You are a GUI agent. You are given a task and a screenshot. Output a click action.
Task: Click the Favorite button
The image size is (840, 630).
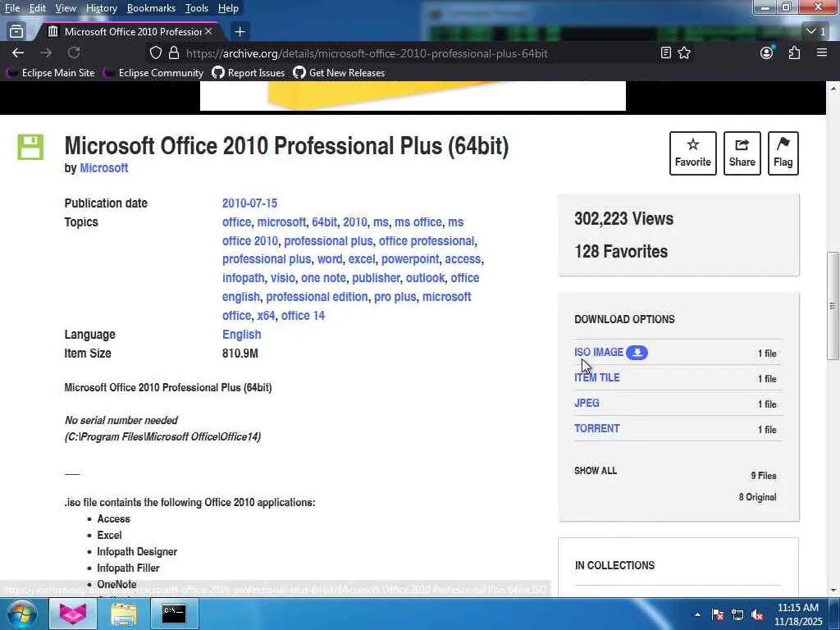pos(692,153)
